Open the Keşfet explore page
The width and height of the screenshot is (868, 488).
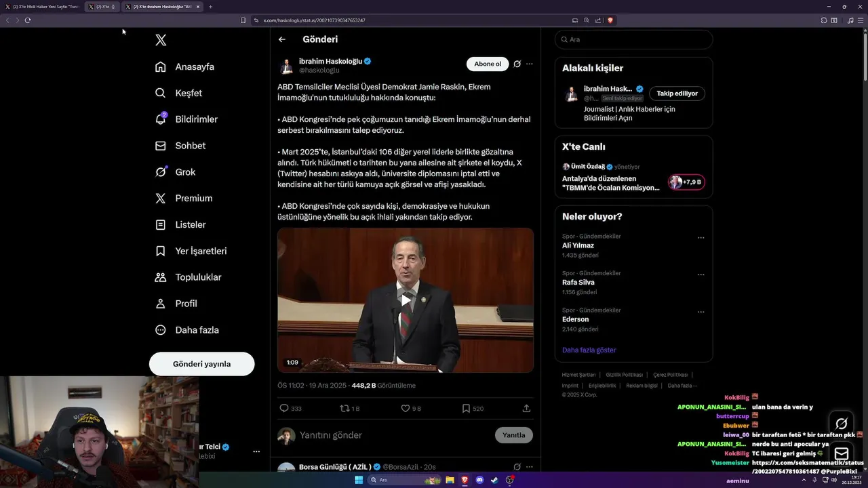pos(179,93)
